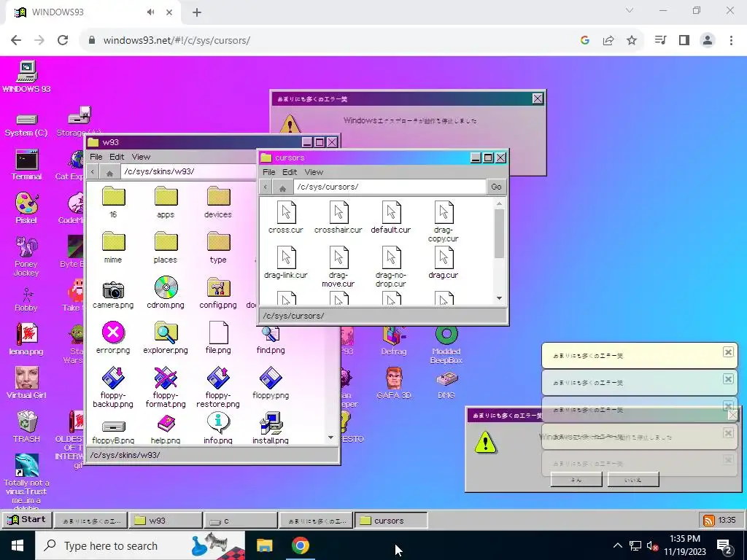Image resolution: width=747 pixels, height=560 pixels.
Task: Launch Virtual Girl desktop icon
Action: (x=27, y=382)
